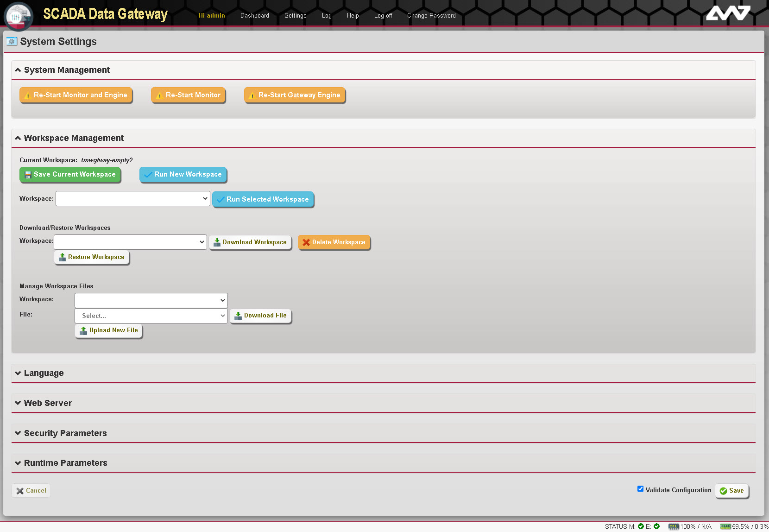
Task: Toggle the Validate Configuration checkbox
Action: point(640,489)
